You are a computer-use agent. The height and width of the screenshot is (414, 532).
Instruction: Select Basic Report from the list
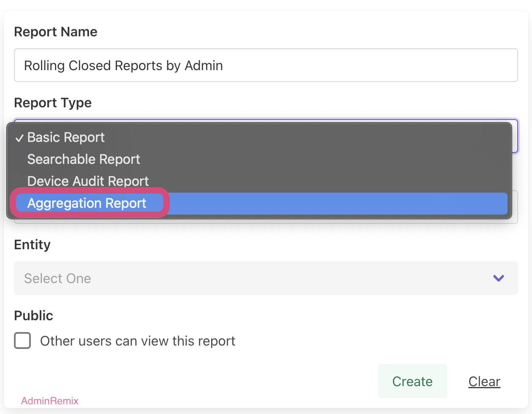tap(66, 137)
